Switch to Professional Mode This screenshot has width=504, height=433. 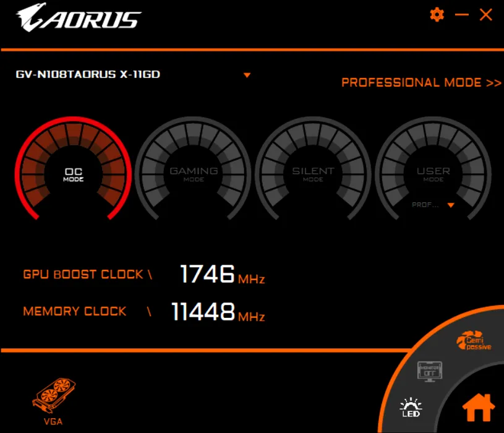click(421, 82)
